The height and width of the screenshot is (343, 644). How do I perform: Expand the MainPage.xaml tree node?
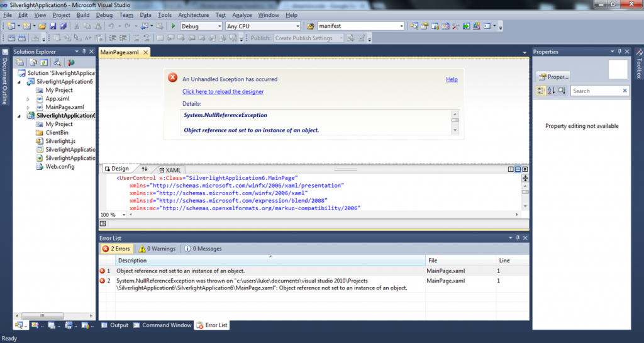pos(28,108)
